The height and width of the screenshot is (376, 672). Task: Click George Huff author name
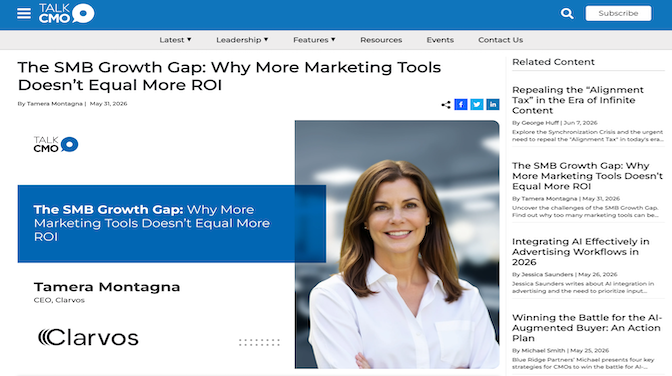pyautogui.click(x=540, y=123)
